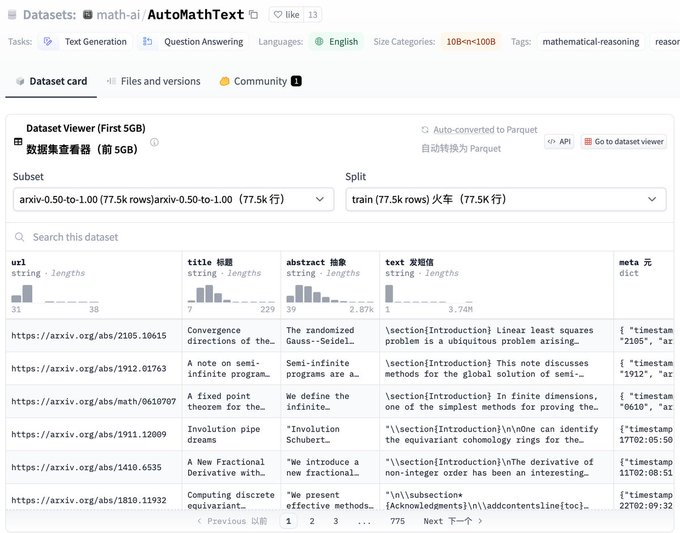680x533 pixels.
Task: Click the search magnifier icon
Action: (x=20, y=237)
